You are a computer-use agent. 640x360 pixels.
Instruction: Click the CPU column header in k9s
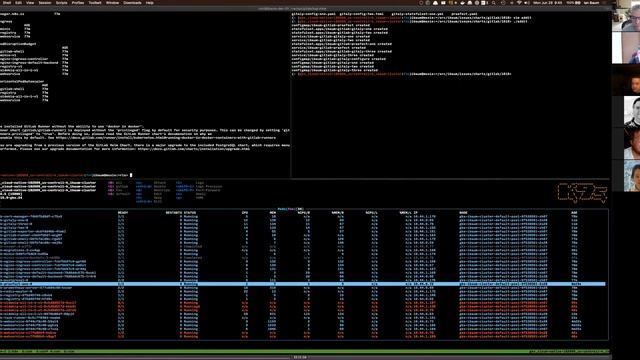(245, 213)
